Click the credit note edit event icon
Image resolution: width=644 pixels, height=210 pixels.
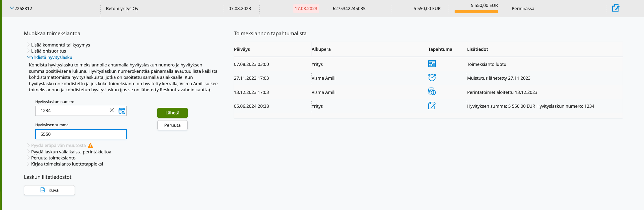click(432, 106)
